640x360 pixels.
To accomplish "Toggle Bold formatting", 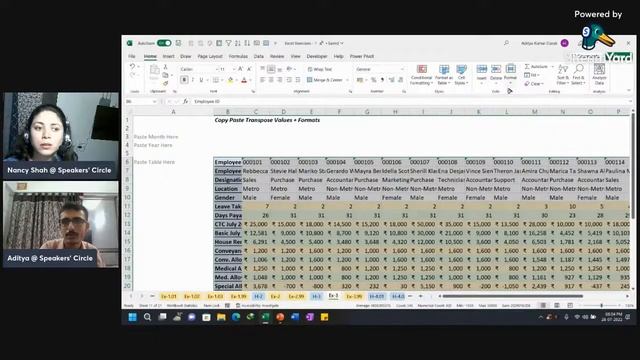I will point(184,80).
